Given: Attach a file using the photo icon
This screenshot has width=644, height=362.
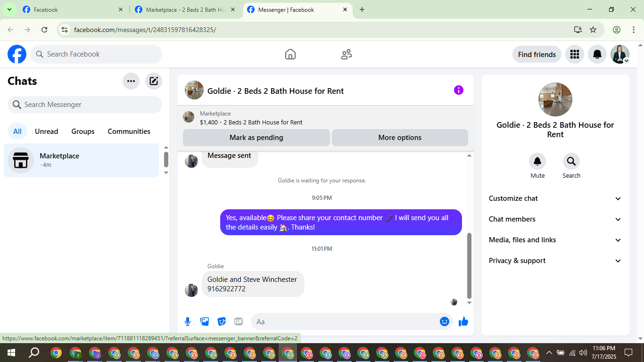Looking at the screenshot, I should [205, 321].
